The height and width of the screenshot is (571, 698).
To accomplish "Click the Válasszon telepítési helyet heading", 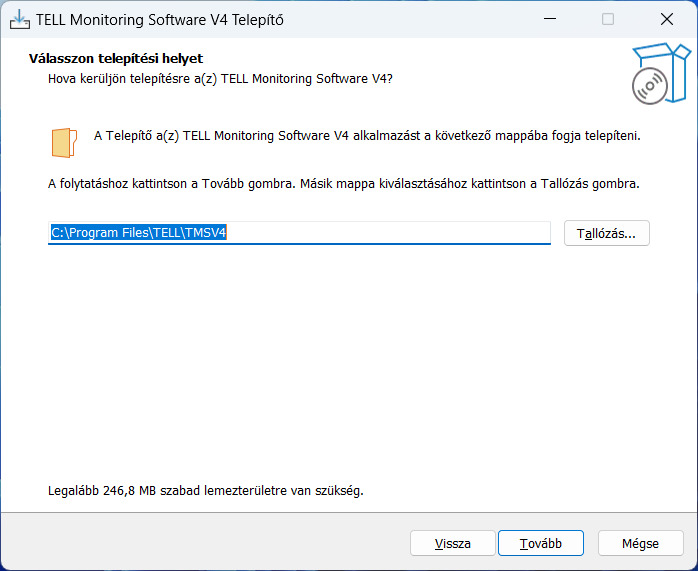I will [x=116, y=58].
